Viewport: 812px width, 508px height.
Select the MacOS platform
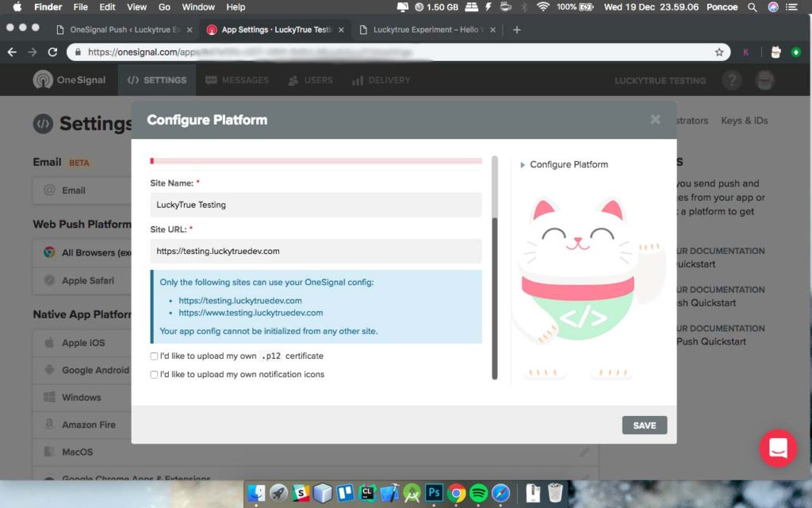pyautogui.click(x=77, y=452)
